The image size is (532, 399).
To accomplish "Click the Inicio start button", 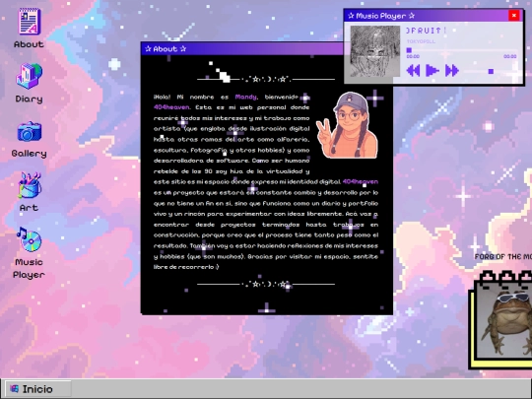I will coord(37,389).
